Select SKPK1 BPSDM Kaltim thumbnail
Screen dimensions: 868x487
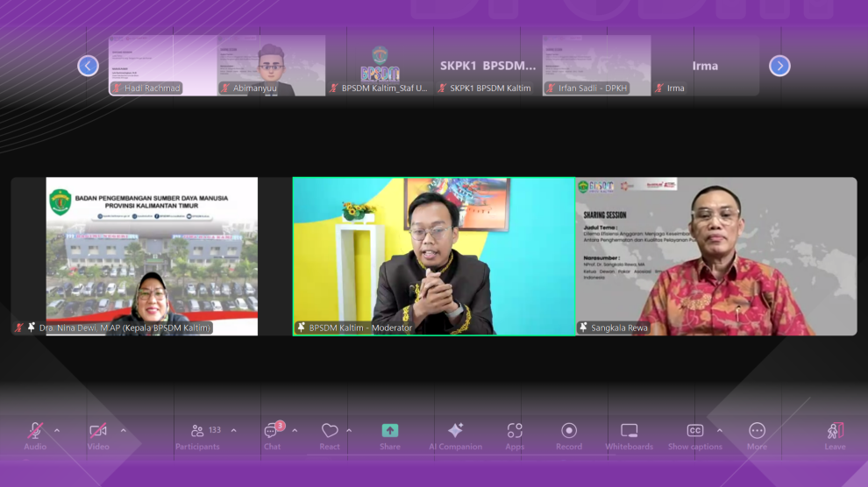coord(488,66)
